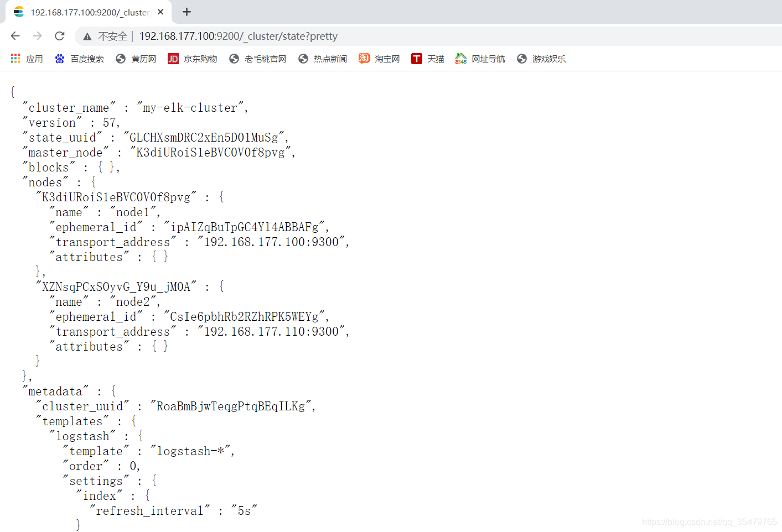Viewport: 782px width, 532px height.
Task: Click the "index" key
Action: pyautogui.click(x=99, y=496)
